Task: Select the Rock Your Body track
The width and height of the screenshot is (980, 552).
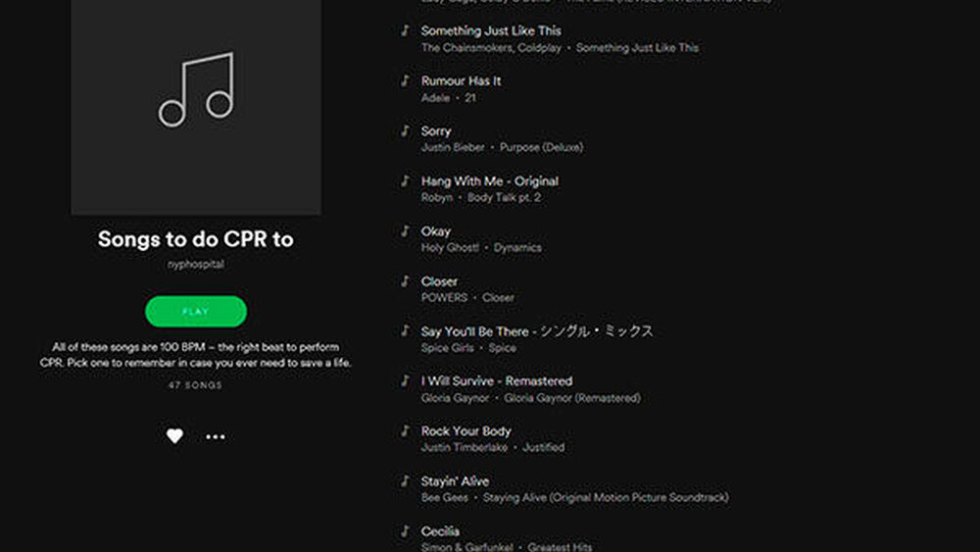Action: coord(466,430)
